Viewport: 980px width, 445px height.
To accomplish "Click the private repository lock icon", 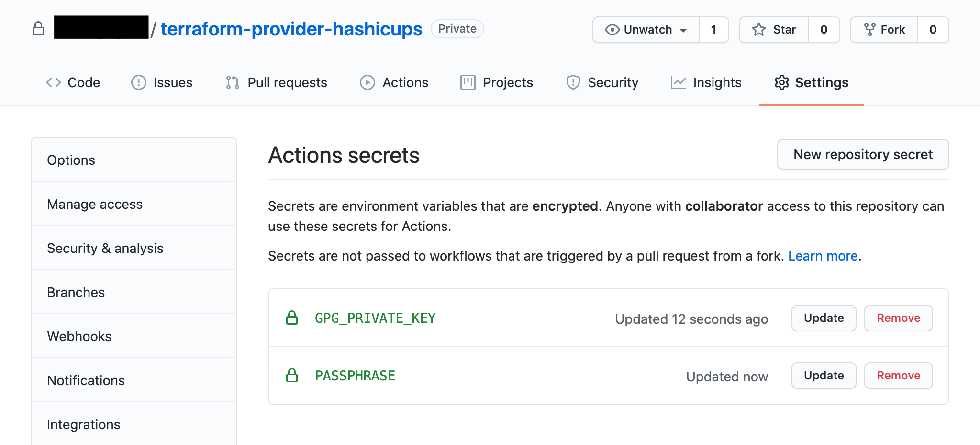I will click(x=38, y=29).
